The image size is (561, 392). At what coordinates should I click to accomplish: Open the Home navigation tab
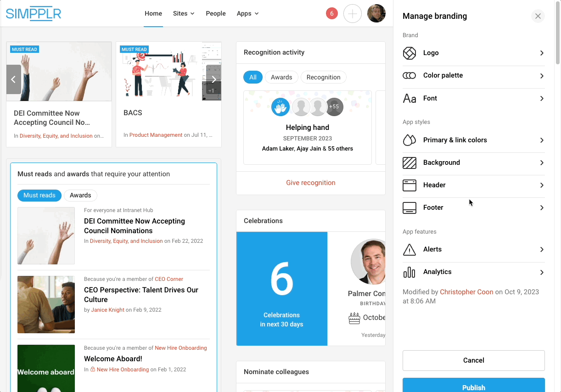click(153, 14)
